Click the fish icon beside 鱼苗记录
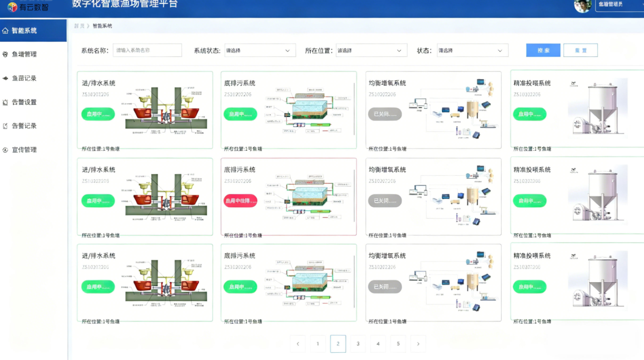Screen dimensions: 644x360 point(6,78)
